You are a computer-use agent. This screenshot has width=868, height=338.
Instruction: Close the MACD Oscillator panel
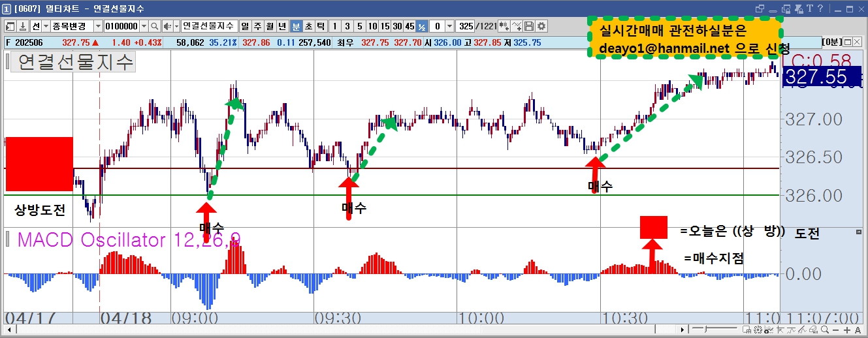(x=859, y=232)
